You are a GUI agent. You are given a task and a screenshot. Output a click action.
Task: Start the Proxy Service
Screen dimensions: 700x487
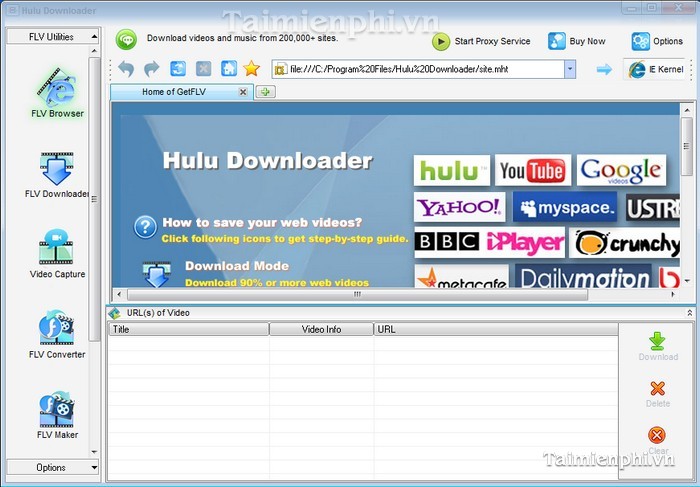(x=481, y=42)
